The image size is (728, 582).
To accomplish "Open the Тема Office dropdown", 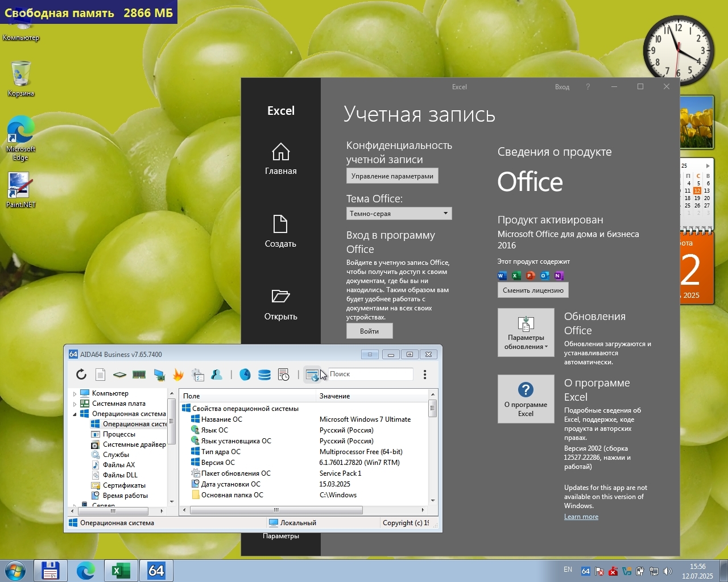I will (x=399, y=213).
